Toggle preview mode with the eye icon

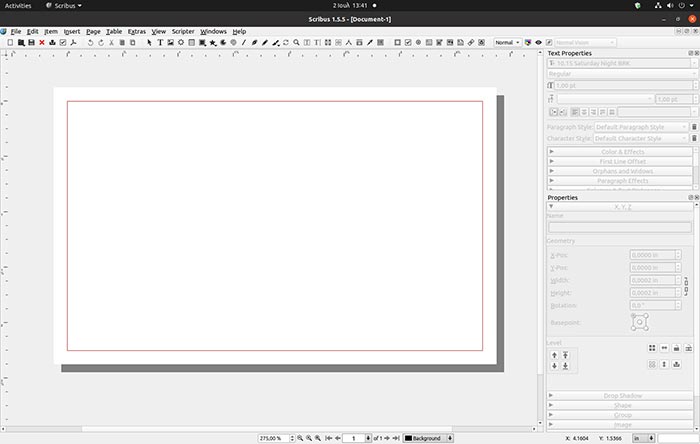(x=538, y=42)
